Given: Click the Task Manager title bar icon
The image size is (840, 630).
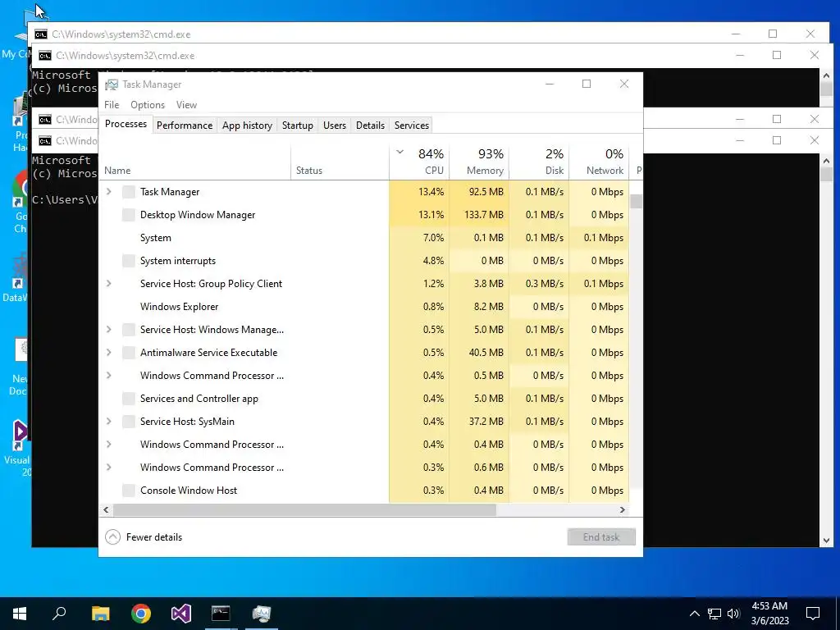Looking at the screenshot, I should tap(112, 84).
